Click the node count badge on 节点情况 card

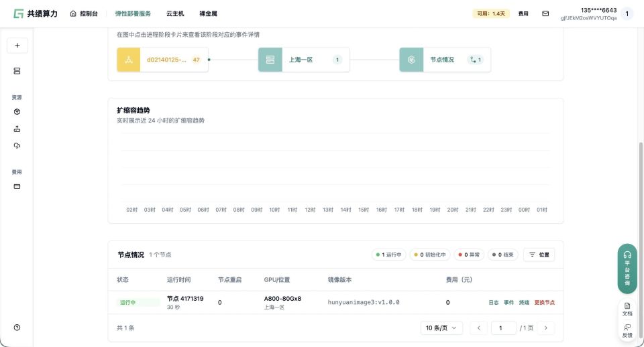click(476, 60)
